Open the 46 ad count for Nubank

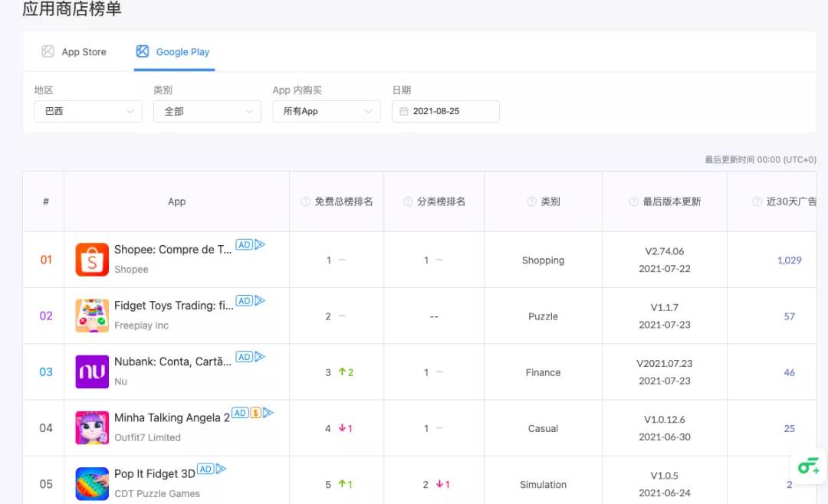click(790, 372)
